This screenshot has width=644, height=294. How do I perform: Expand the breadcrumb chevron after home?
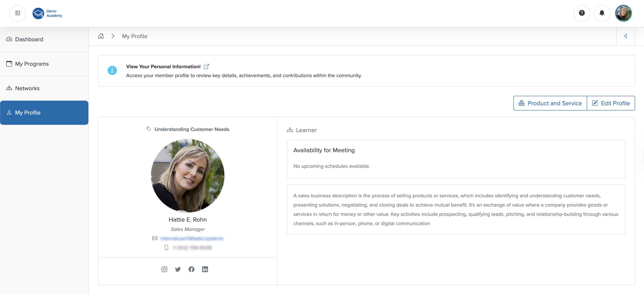tap(113, 36)
